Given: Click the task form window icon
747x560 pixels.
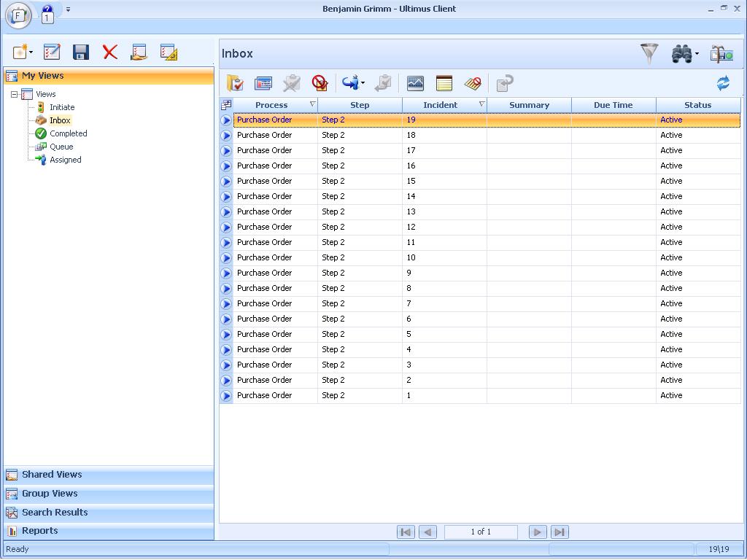Looking at the screenshot, I should [263, 83].
